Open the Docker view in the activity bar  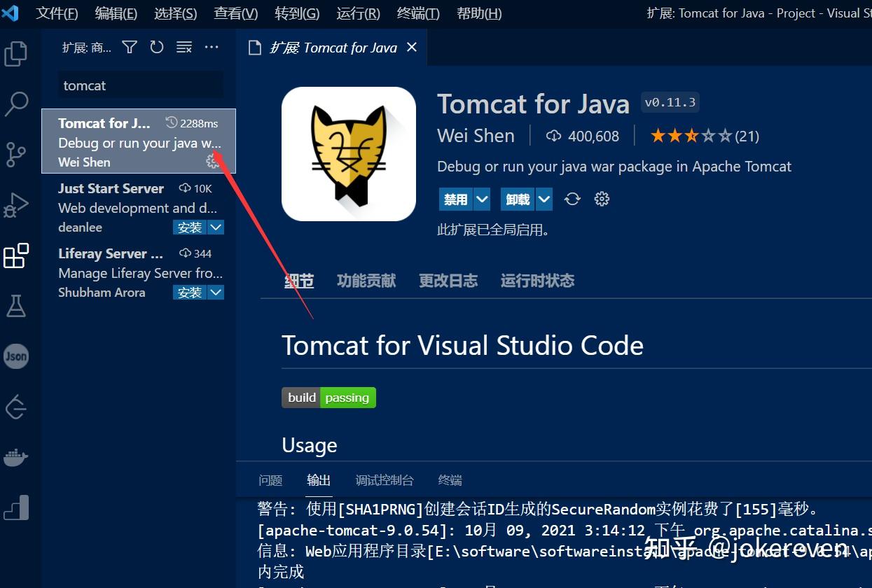(15, 457)
